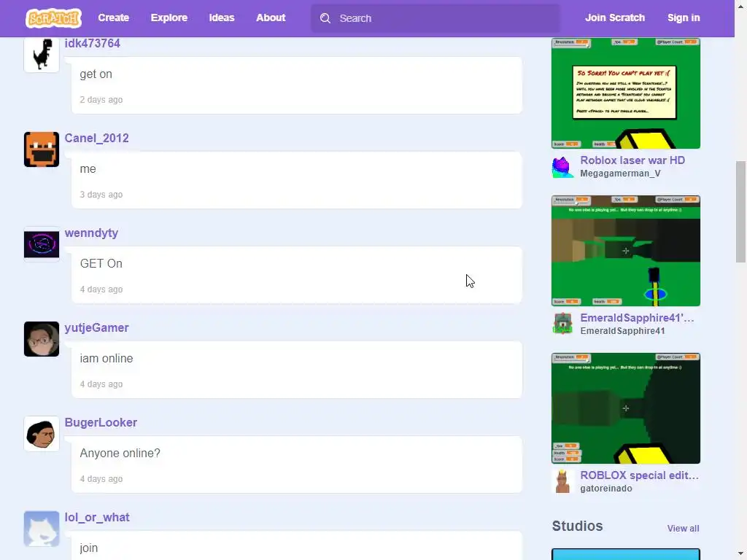The image size is (747, 560).
Task: Click Sign in in the navbar
Action: (x=683, y=17)
